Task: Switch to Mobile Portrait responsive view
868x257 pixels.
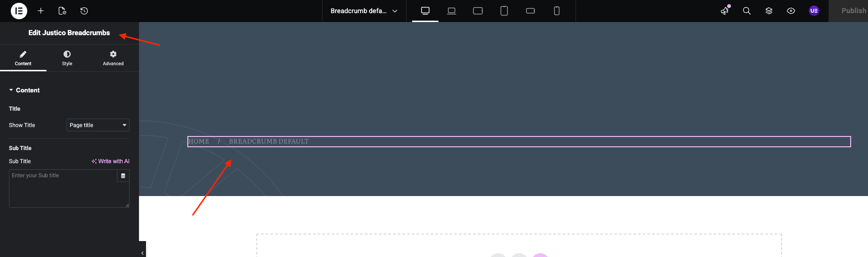Action: point(557,11)
